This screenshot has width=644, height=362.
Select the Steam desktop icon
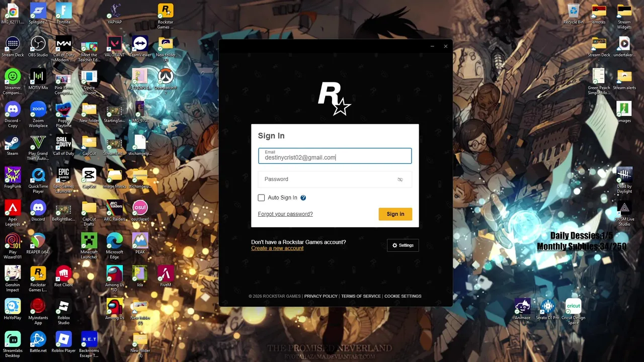tap(13, 145)
